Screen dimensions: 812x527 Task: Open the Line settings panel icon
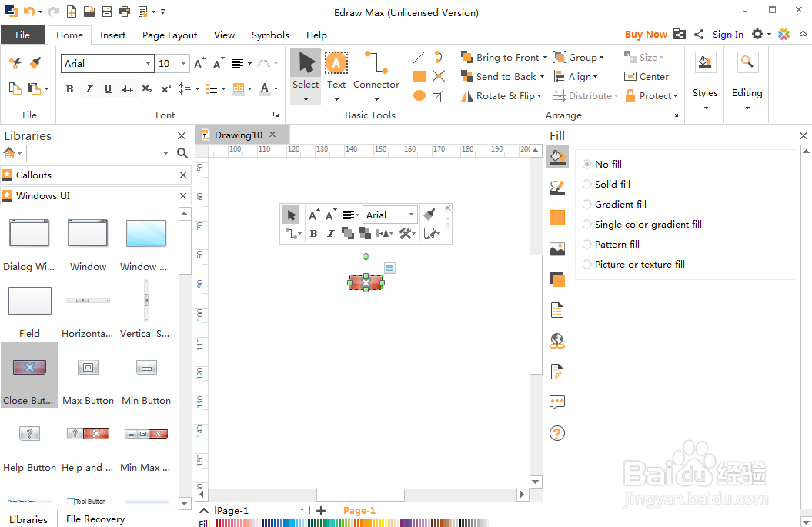coord(557,188)
